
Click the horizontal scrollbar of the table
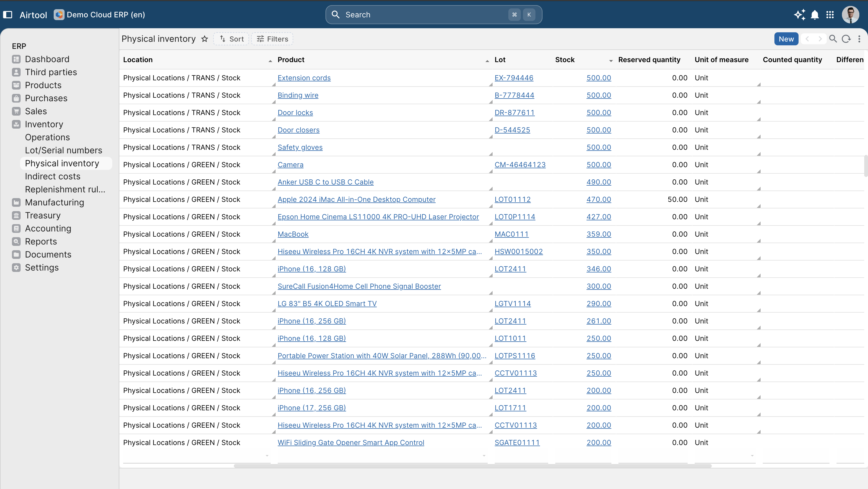473,466
